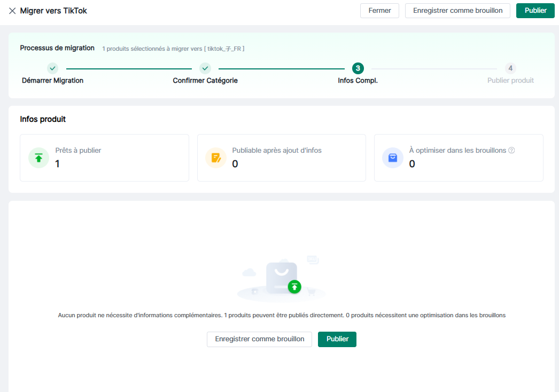The height and width of the screenshot is (392, 559).
Task: Select the step 4 numbered circle
Action: tap(510, 68)
